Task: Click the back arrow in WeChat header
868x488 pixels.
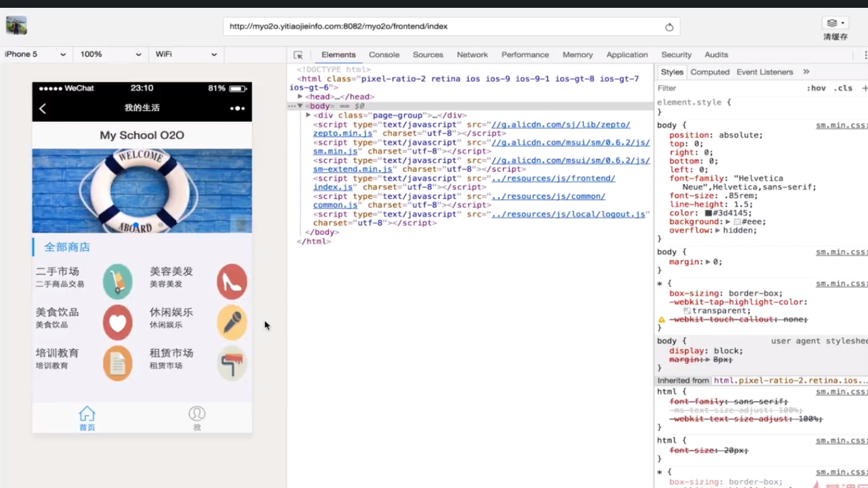Action: click(42, 108)
